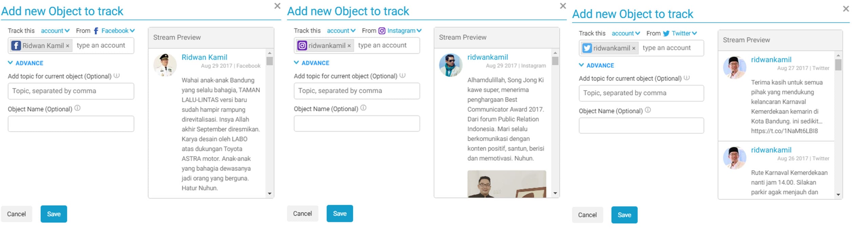Click the info icon beside Twitter Object Name

click(x=648, y=110)
